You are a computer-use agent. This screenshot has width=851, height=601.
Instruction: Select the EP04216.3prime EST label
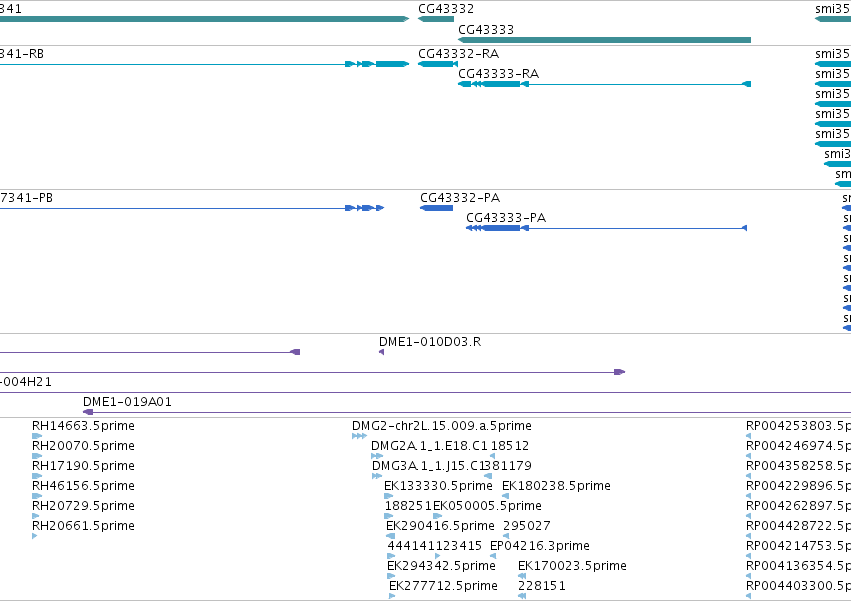(x=539, y=546)
